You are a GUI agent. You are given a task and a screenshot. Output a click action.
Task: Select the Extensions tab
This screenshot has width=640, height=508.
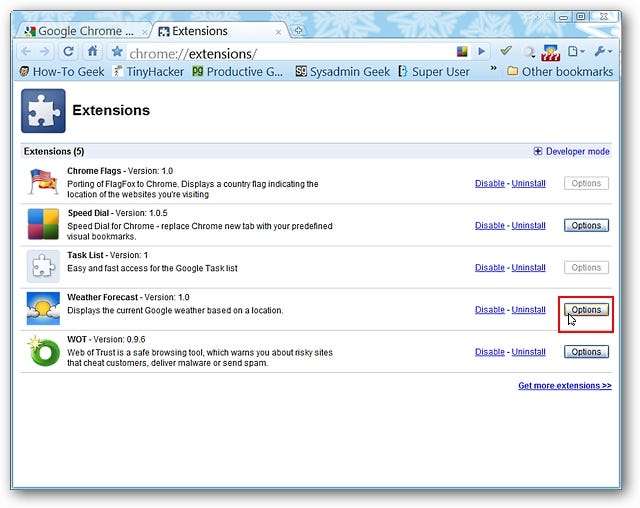click(x=218, y=31)
